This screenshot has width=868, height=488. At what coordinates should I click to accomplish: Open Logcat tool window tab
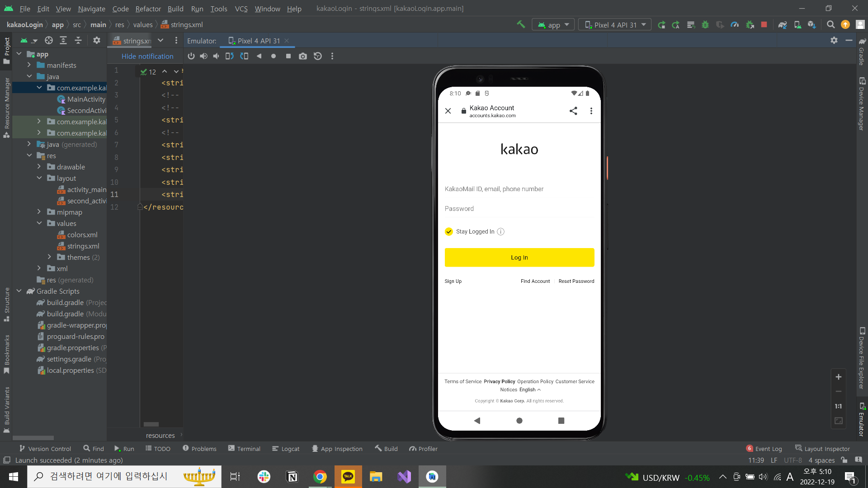click(286, 449)
